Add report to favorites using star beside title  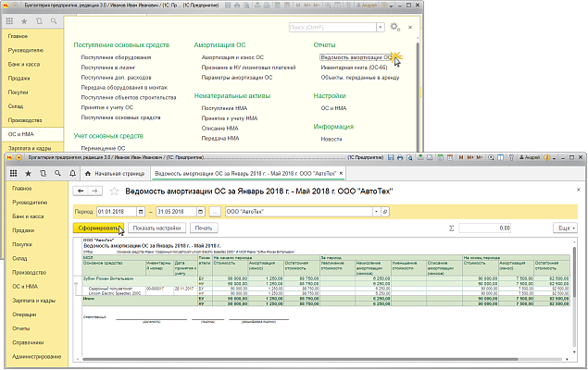pyautogui.click(x=113, y=191)
